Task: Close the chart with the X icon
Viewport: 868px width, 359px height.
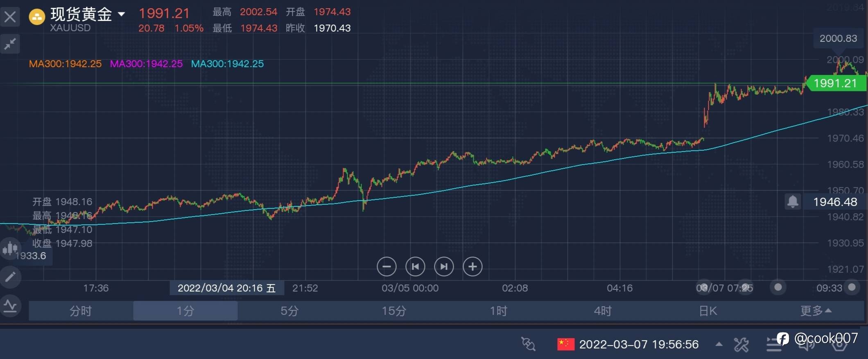Action: [10, 17]
